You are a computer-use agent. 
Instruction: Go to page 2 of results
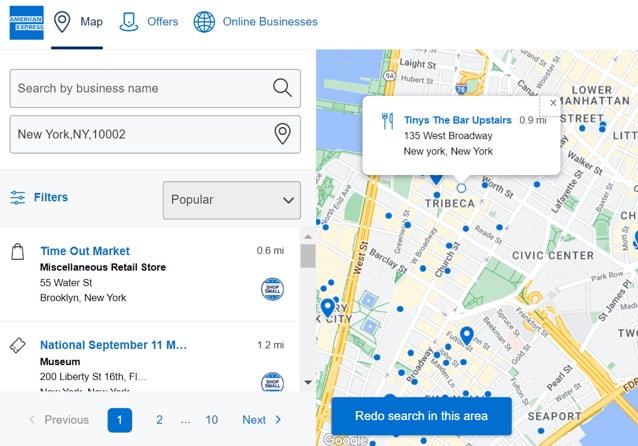point(159,420)
